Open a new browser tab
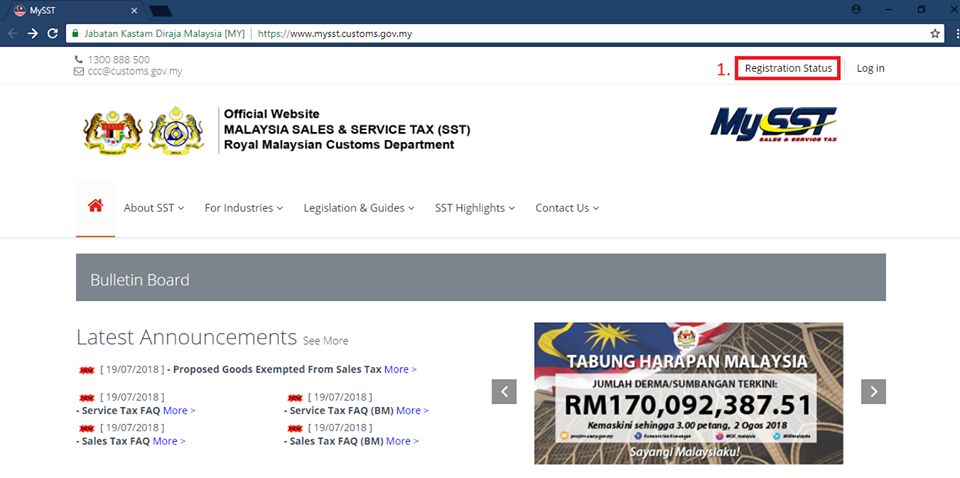Screen dimensions: 960x478 click(160, 10)
